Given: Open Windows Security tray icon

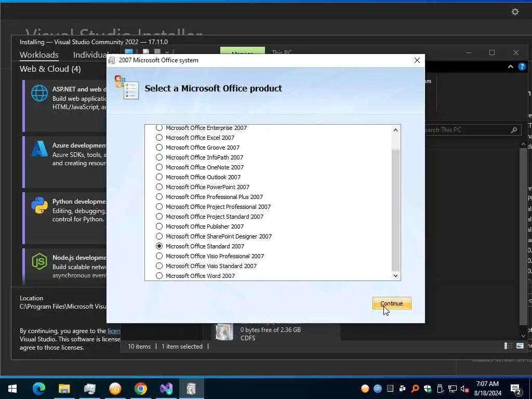Looking at the screenshot, I should point(428,389).
